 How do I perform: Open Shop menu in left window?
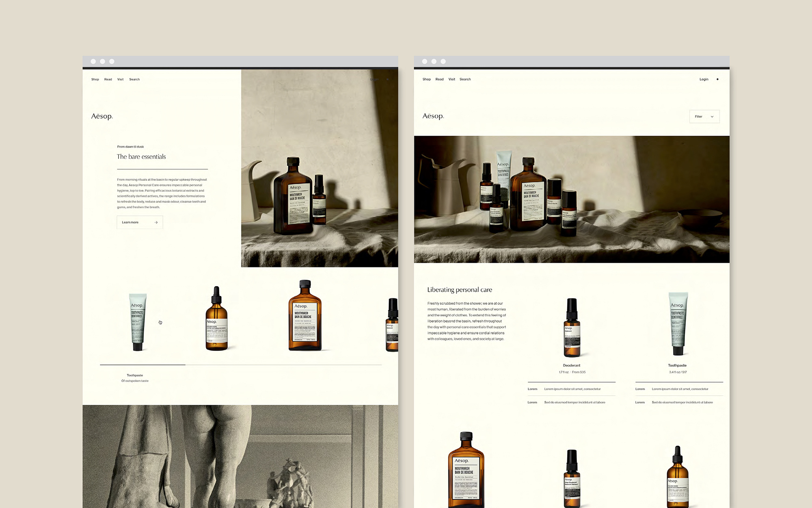click(x=95, y=79)
